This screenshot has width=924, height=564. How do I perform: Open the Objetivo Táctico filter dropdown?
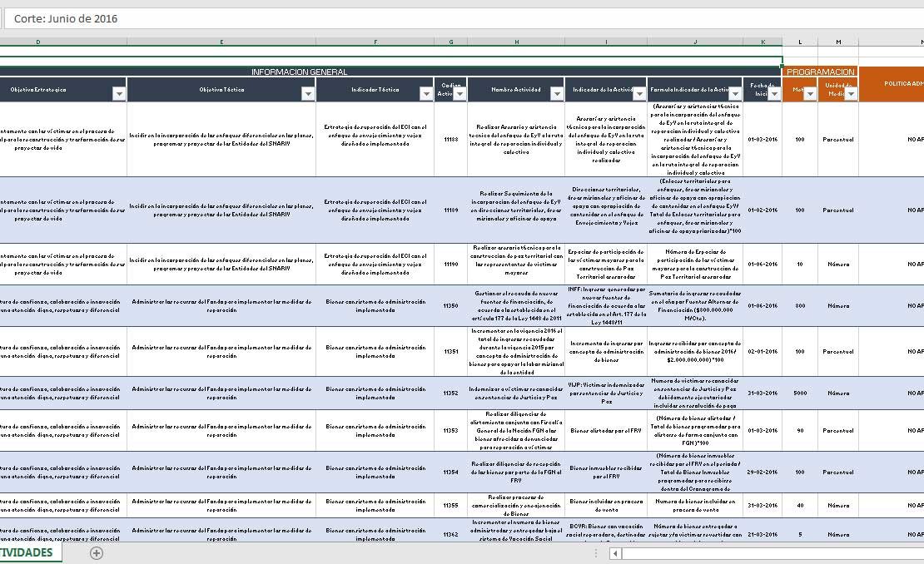308,94
